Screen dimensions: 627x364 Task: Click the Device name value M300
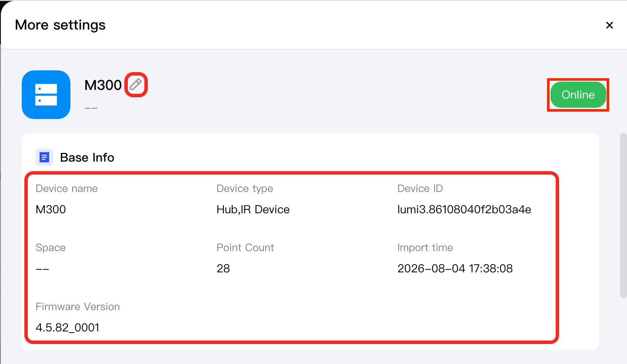click(51, 209)
